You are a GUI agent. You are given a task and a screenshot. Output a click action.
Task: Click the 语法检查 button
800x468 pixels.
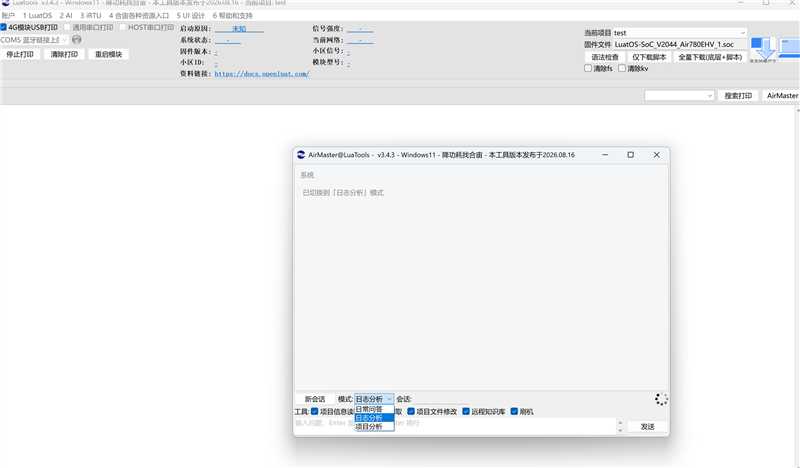(x=605, y=57)
